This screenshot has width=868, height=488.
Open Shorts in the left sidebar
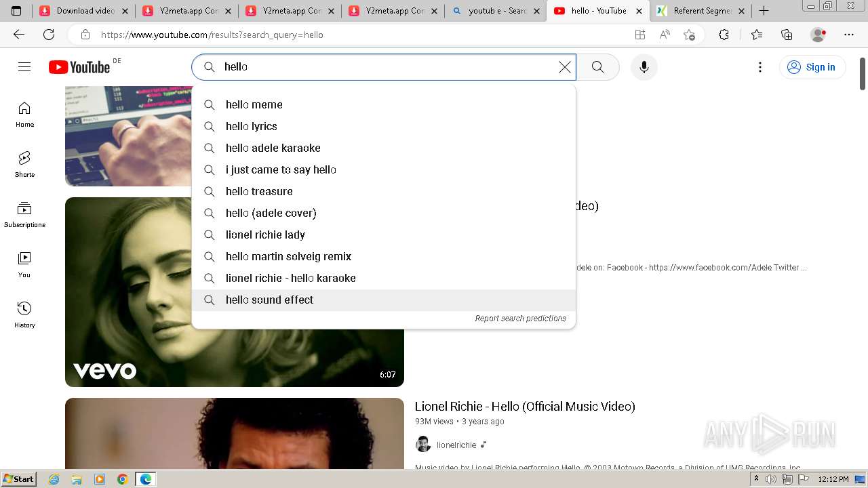(24, 165)
